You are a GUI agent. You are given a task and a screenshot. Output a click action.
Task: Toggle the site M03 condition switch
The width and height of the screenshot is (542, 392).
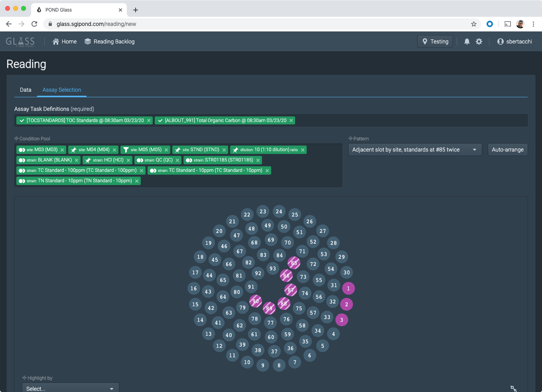pos(22,150)
